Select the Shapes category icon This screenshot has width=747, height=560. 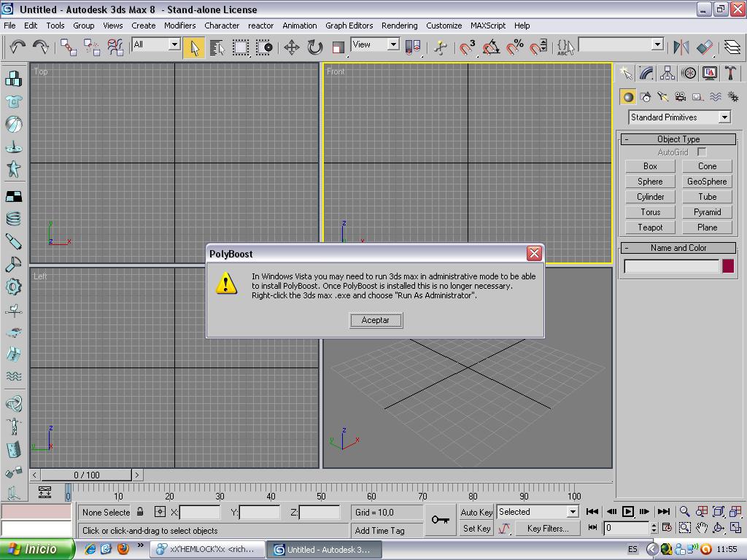(646, 97)
